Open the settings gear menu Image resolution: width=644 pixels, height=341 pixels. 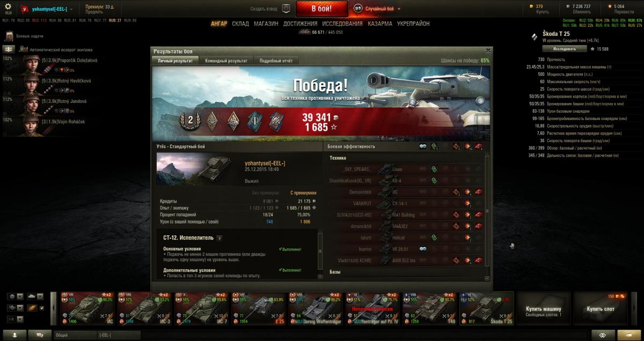(8, 6)
